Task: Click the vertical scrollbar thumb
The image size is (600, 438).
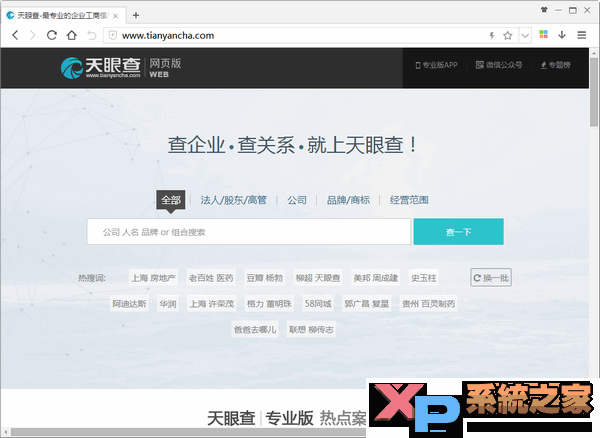Action: click(593, 92)
